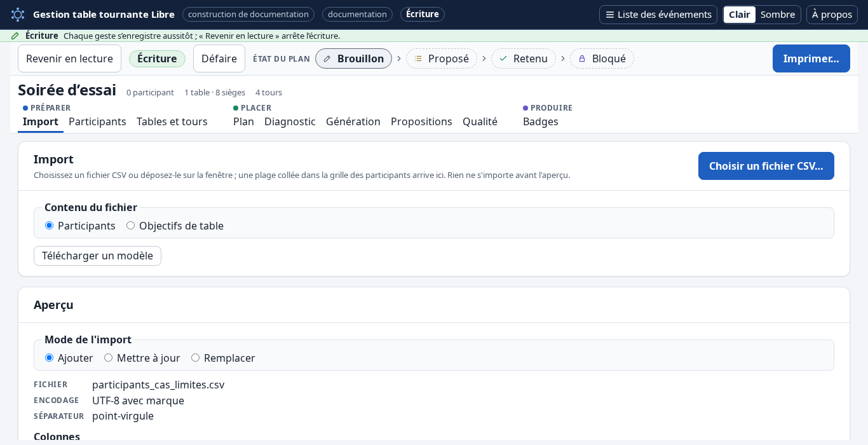This screenshot has width=868, height=445.
Task: Open the Tables et tours tab
Action: (172, 121)
